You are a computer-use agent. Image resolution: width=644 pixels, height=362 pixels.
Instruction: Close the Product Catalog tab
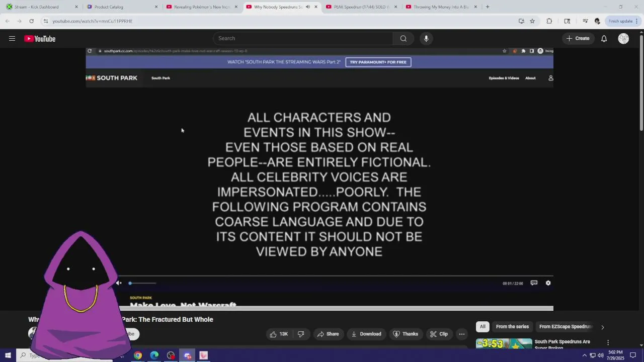(156, 7)
